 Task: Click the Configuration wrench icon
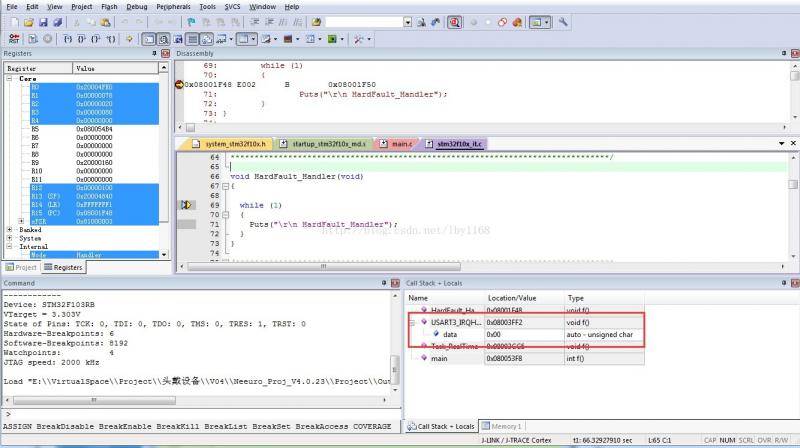point(564,22)
